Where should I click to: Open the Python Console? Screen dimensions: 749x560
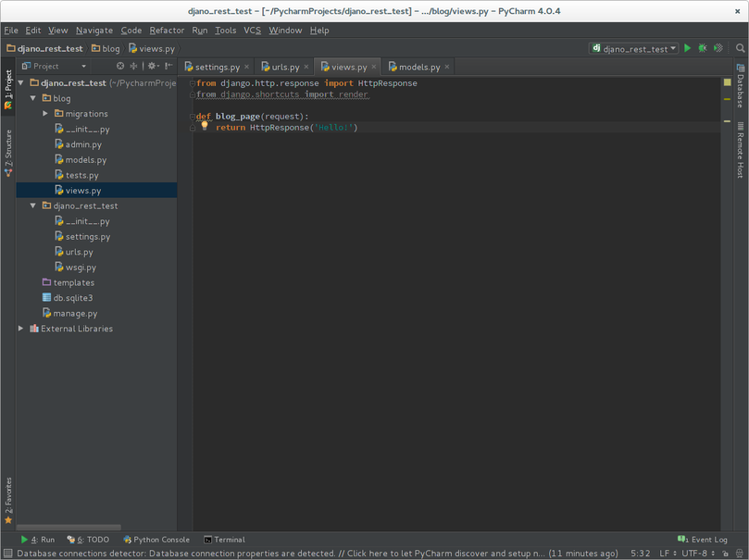(x=156, y=540)
